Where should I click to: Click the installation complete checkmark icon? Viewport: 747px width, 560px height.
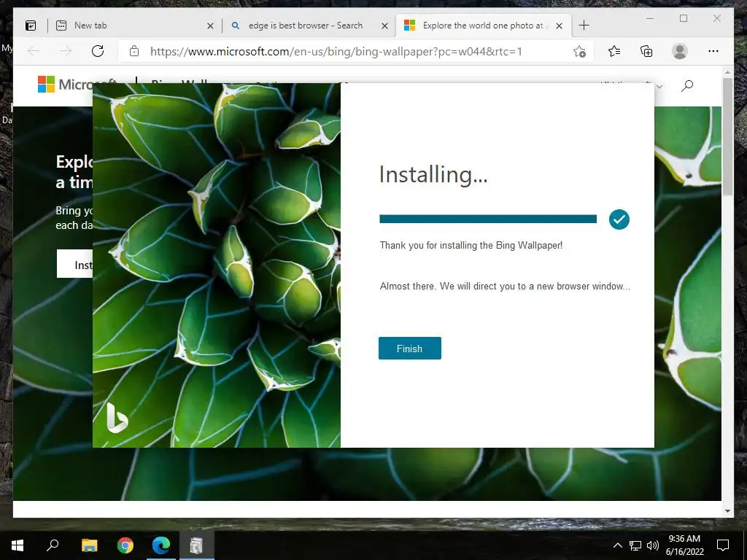619,219
